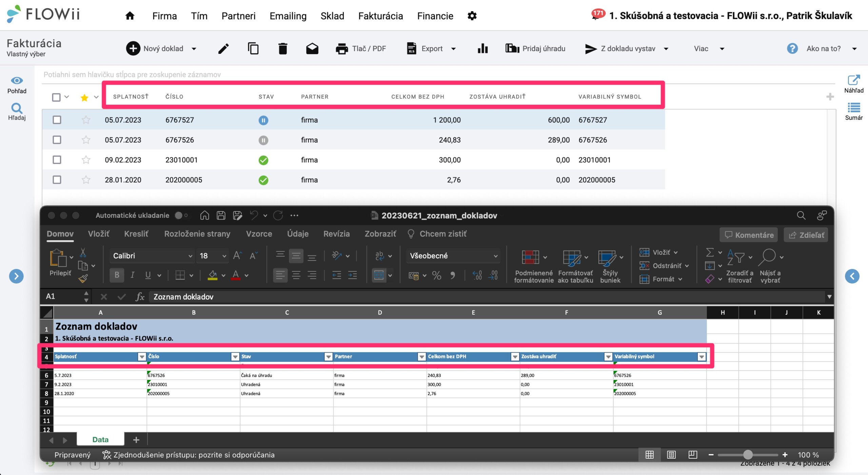Image resolution: width=868 pixels, height=475 pixels.
Task: Open the Fakturácia menu
Action: coord(380,16)
